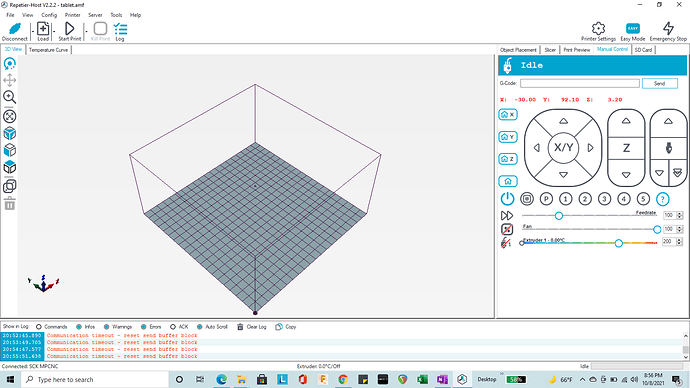690x388 pixels.
Task: Click the stop motors icon
Action: click(x=527, y=199)
